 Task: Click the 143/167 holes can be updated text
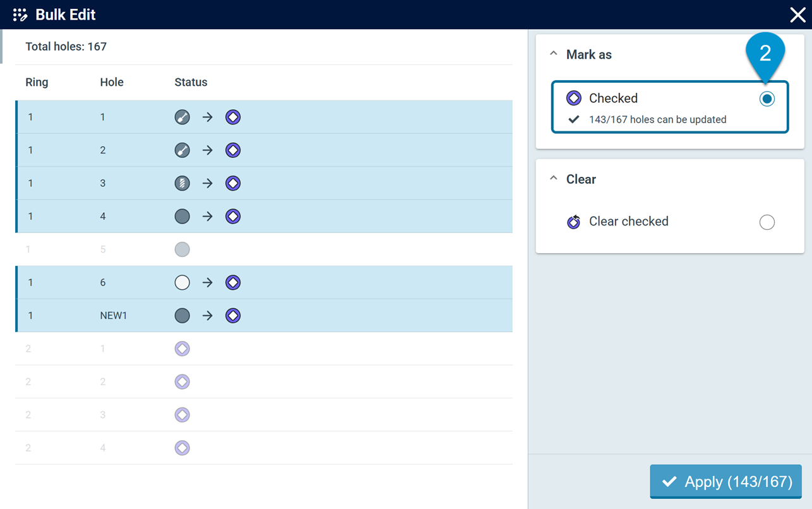(x=657, y=119)
